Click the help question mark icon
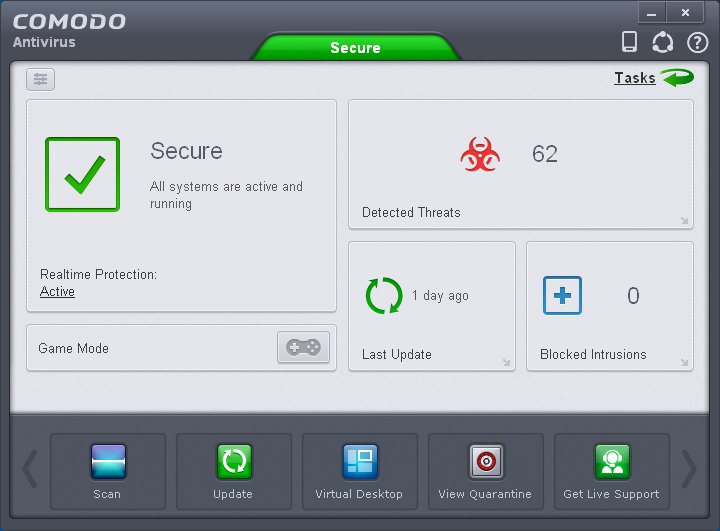Screen dimensions: 720x531 point(696,42)
